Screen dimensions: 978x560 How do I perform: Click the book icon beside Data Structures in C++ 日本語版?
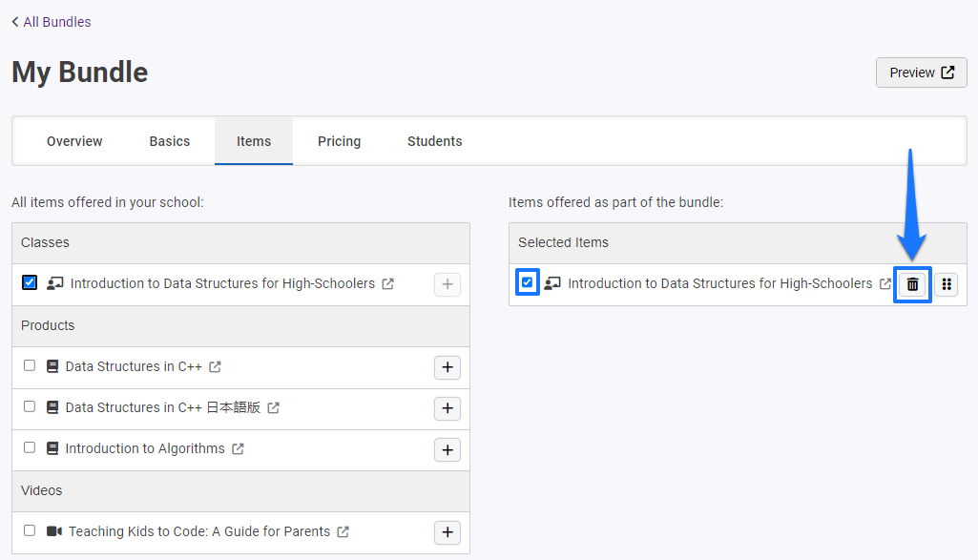pyautogui.click(x=52, y=408)
